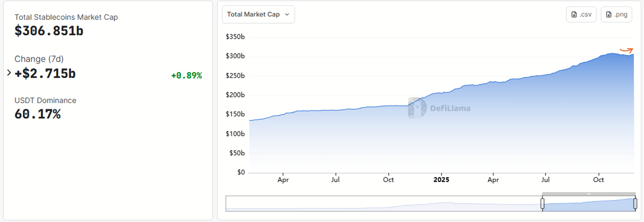Click the mini timeline overview strip

375,204
